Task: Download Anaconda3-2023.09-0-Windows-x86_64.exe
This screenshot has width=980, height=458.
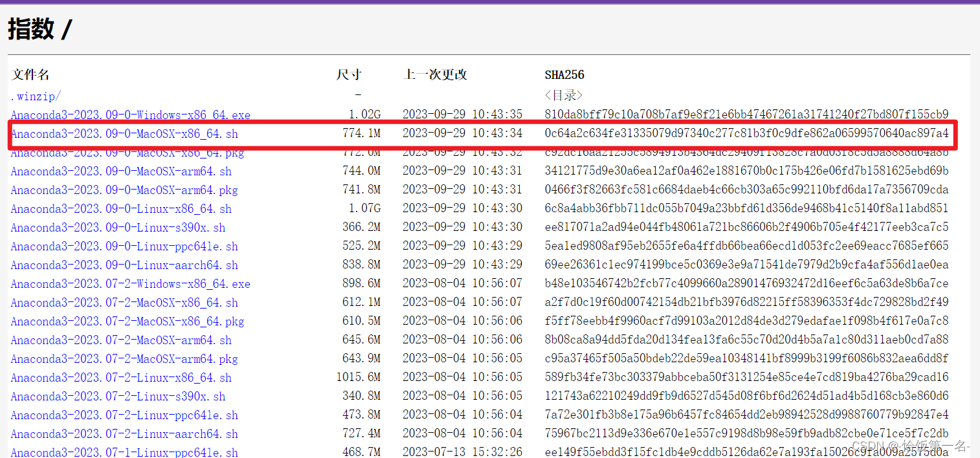Action: [130, 115]
